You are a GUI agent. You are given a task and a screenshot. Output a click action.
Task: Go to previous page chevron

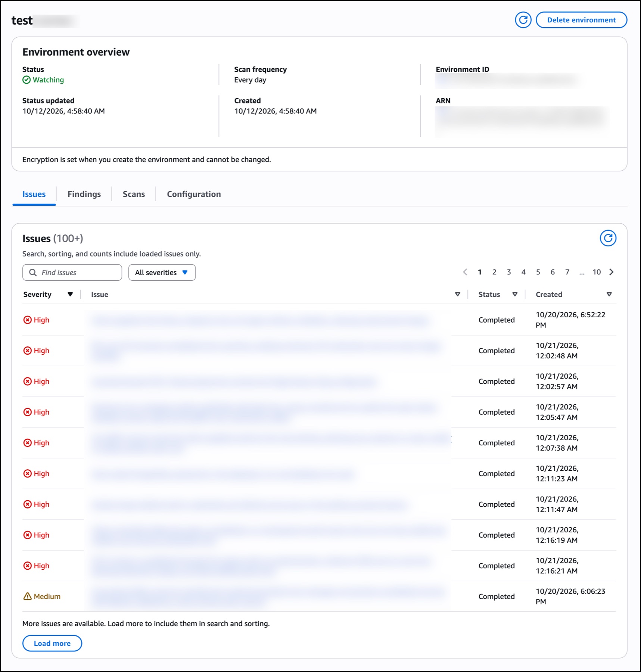click(x=465, y=272)
